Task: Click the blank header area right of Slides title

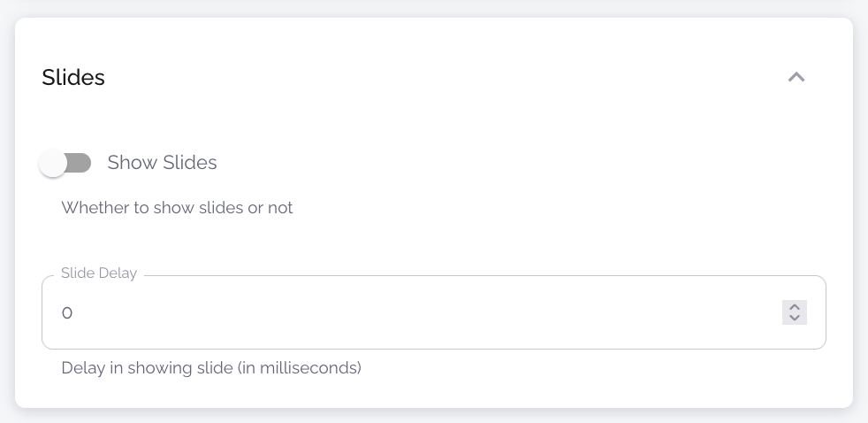Action: [442, 77]
